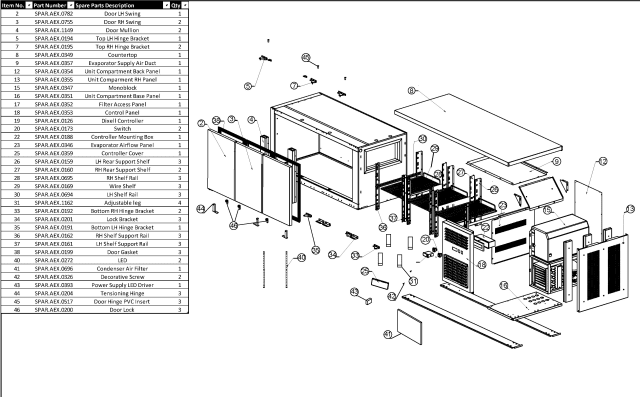
Task: Select the 'Tensioning Hinge' cell
Action: [x=122, y=293]
